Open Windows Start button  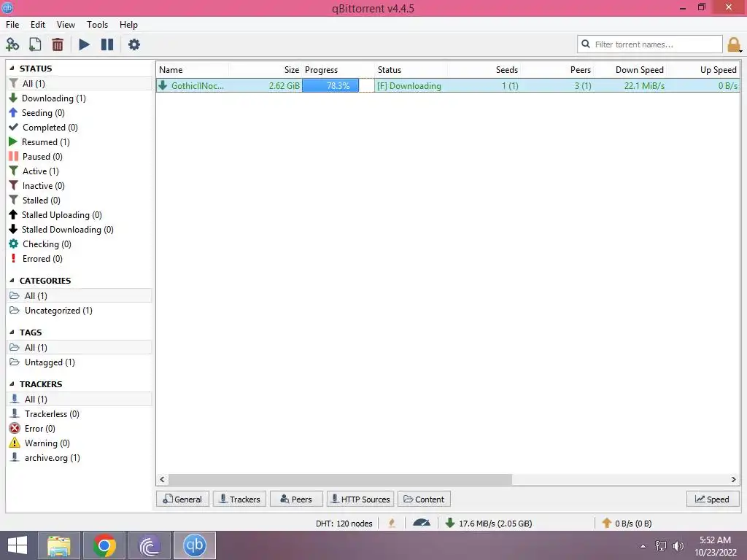click(x=18, y=545)
